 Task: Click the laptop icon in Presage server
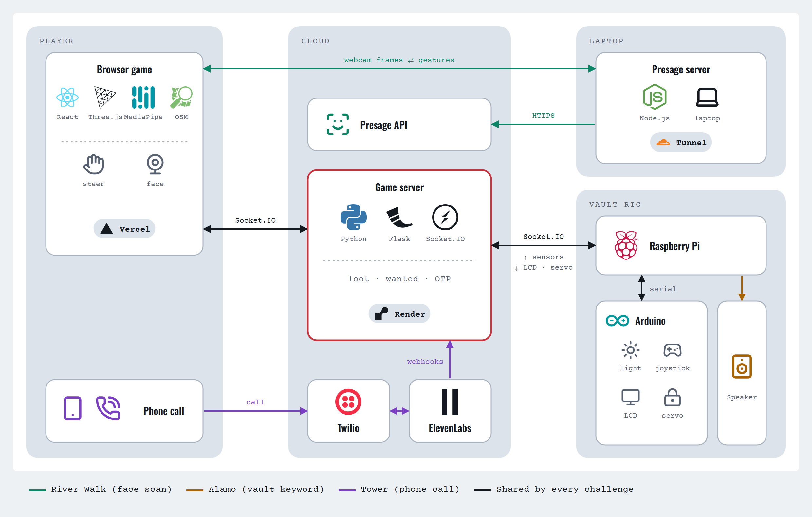click(707, 98)
